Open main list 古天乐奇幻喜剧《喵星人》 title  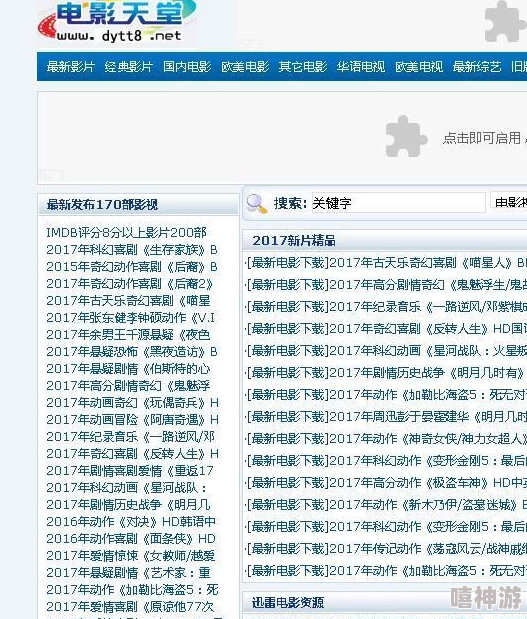(x=428, y=263)
